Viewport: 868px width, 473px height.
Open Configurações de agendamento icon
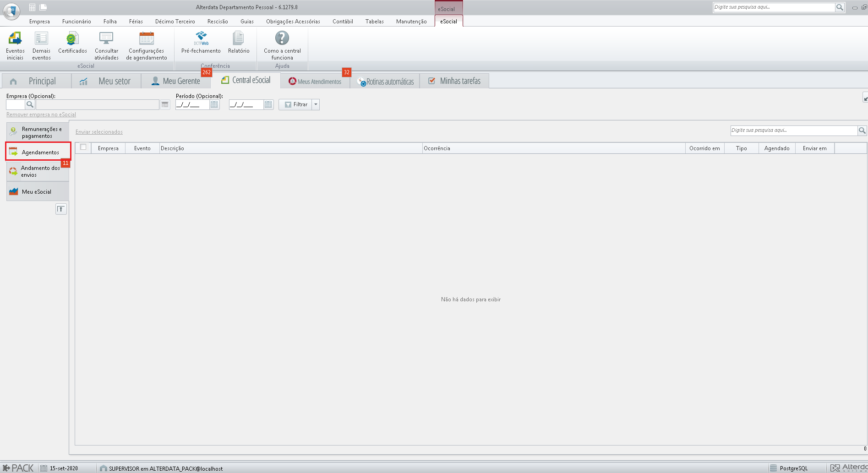[147, 45]
